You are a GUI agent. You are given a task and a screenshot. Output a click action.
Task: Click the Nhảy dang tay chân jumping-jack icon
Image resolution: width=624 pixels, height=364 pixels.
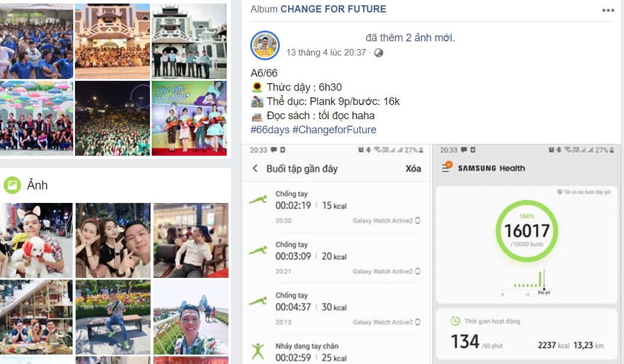click(x=257, y=351)
